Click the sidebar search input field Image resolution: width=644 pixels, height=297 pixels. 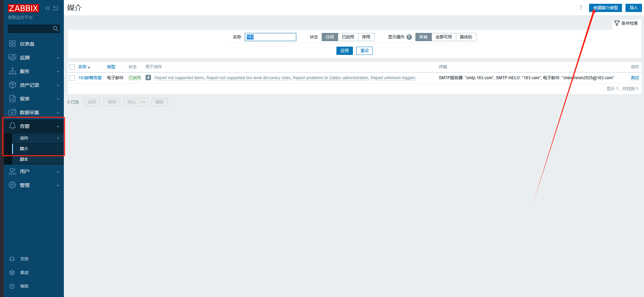pos(34,29)
